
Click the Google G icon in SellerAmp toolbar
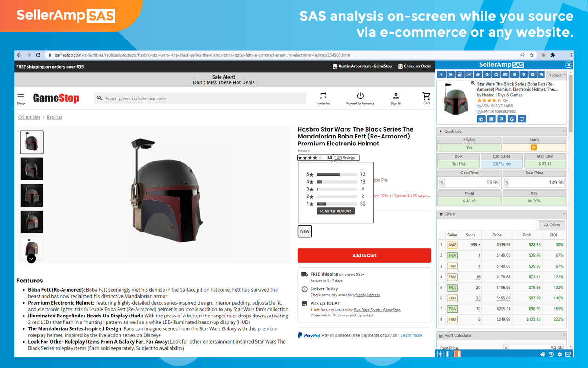(x=487, y=75)
